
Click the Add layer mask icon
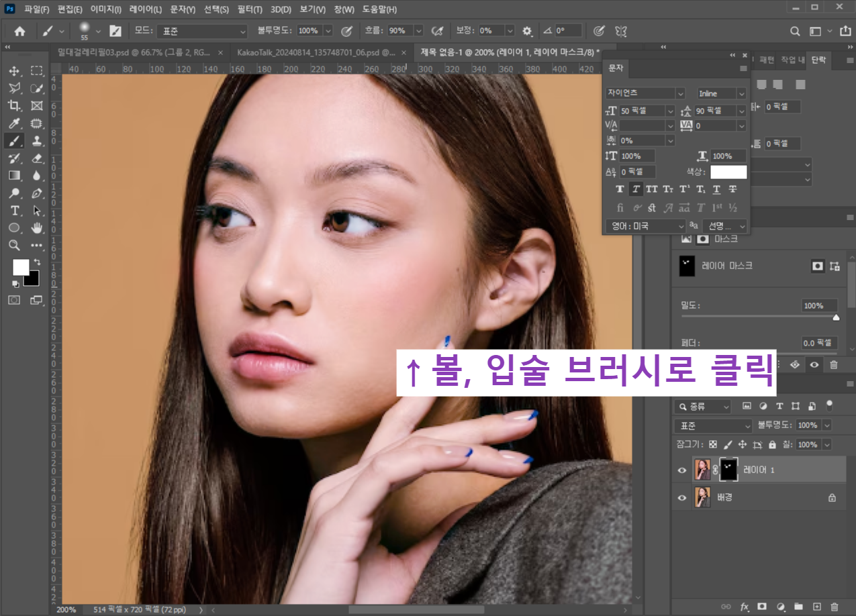click(762, 606)
